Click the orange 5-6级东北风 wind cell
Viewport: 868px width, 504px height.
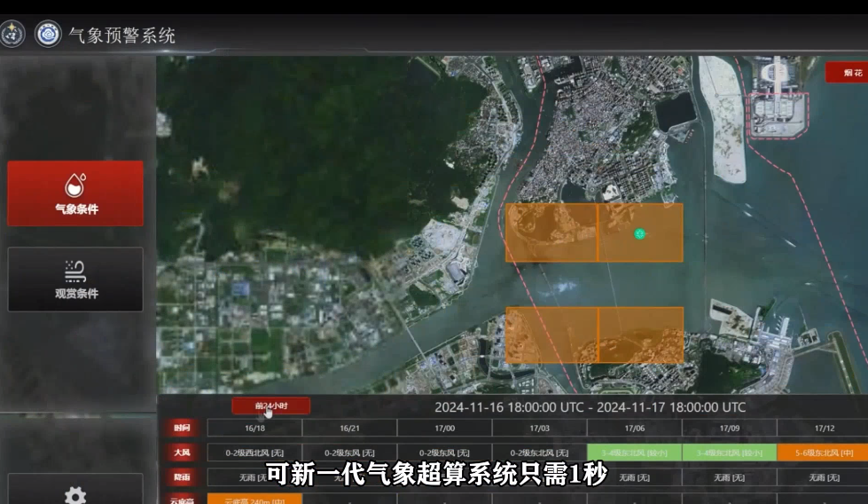[x=824, y=453]
